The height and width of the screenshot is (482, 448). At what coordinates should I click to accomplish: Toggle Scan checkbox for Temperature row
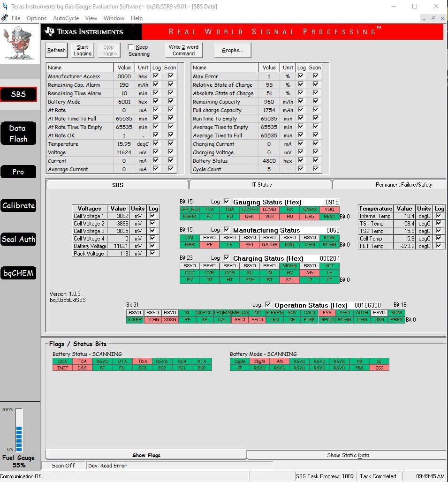[x=171, y=143]
